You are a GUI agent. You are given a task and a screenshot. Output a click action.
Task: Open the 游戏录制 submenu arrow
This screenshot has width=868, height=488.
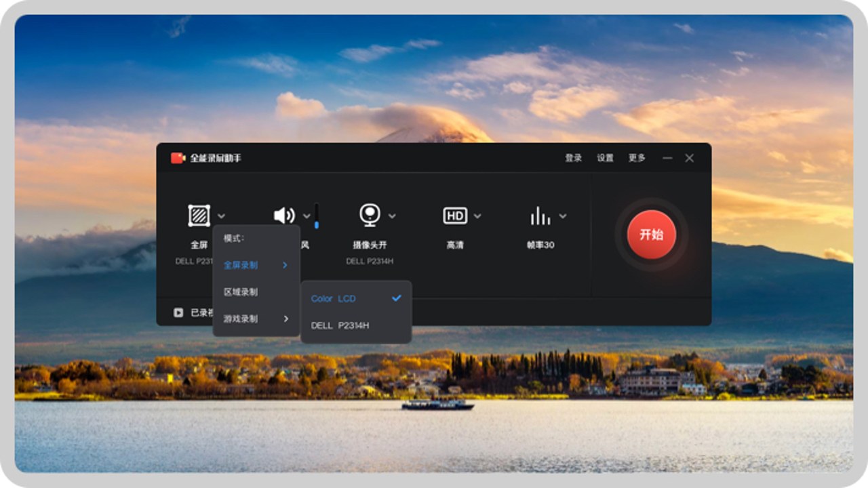286,319
